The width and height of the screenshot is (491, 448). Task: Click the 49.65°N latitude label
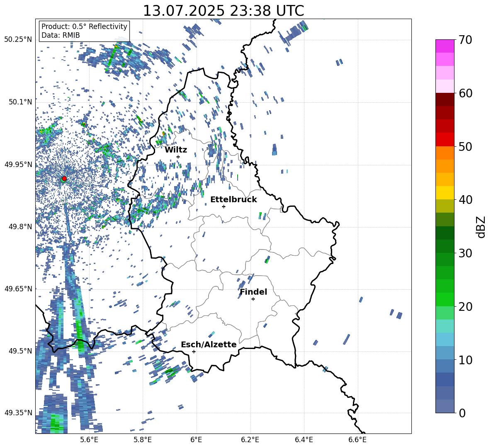point(18,289)
